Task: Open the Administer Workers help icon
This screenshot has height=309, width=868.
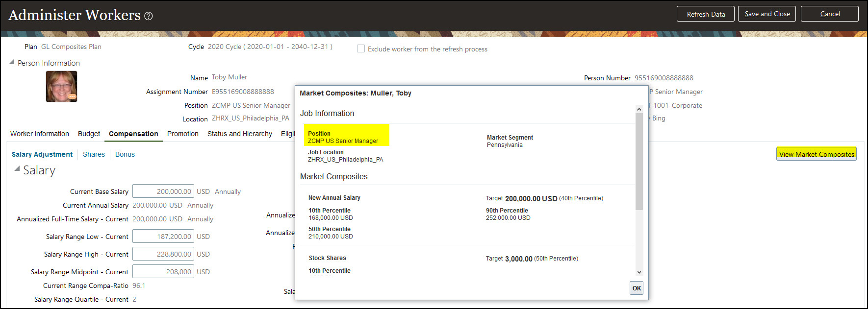Action: 149,16
